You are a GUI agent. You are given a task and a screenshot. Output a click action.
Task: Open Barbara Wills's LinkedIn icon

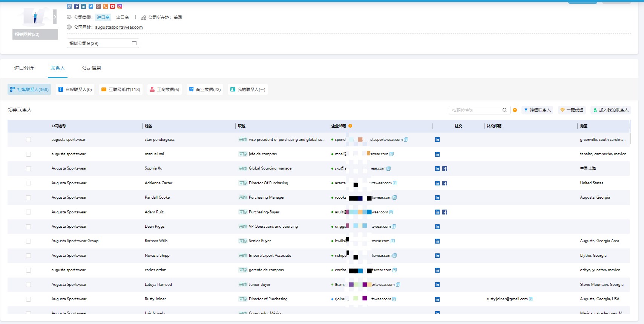[x=437, y=241]
